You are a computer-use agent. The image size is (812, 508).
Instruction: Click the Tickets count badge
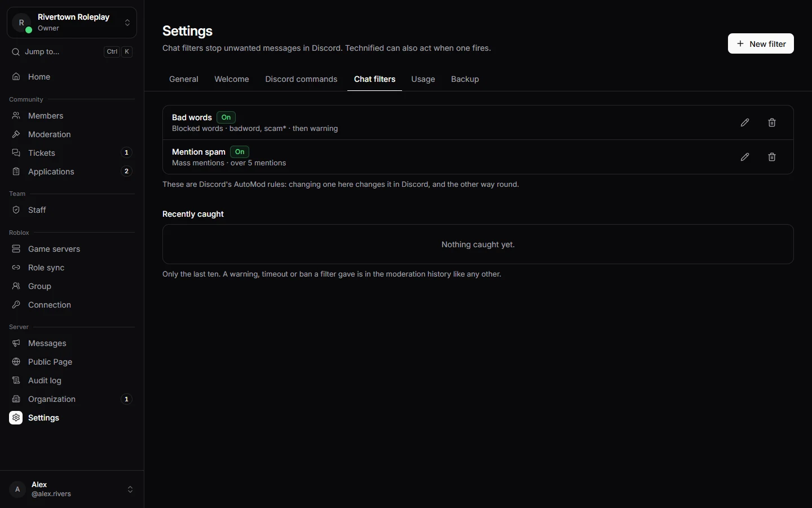click(126, 153)
